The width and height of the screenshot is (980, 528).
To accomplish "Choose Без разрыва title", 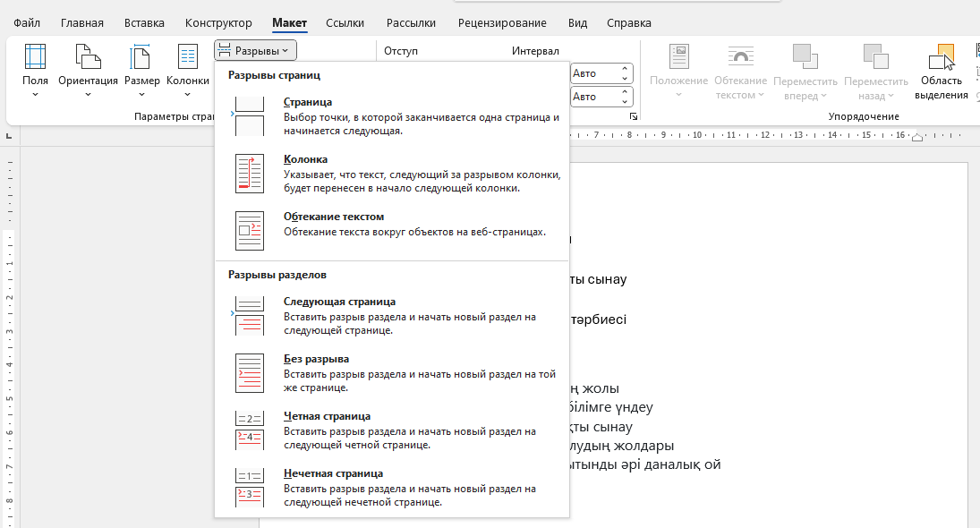I will click(x=316, y=359).
